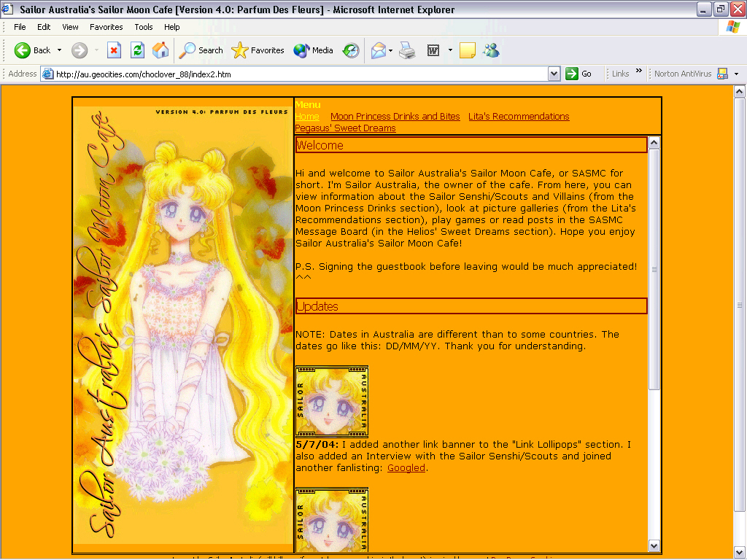Click the Mail envelope icon
This screenshot has height=560, width=747.
379,50
